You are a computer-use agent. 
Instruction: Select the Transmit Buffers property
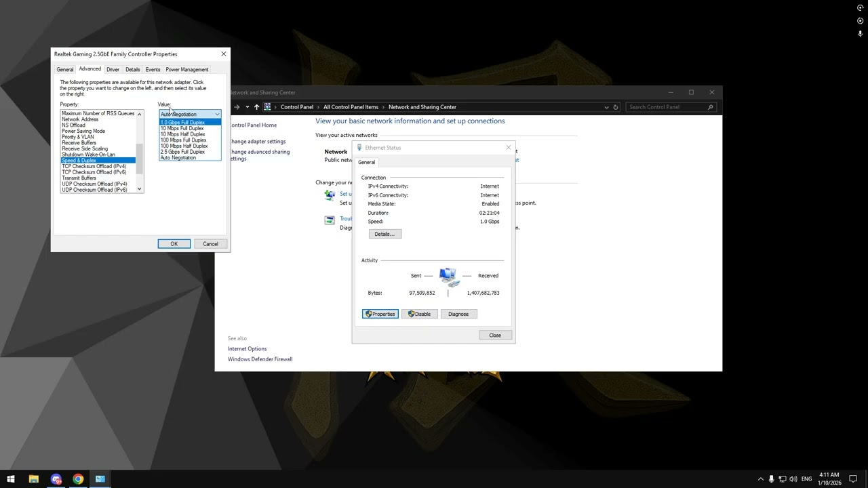tap(98, 178)
